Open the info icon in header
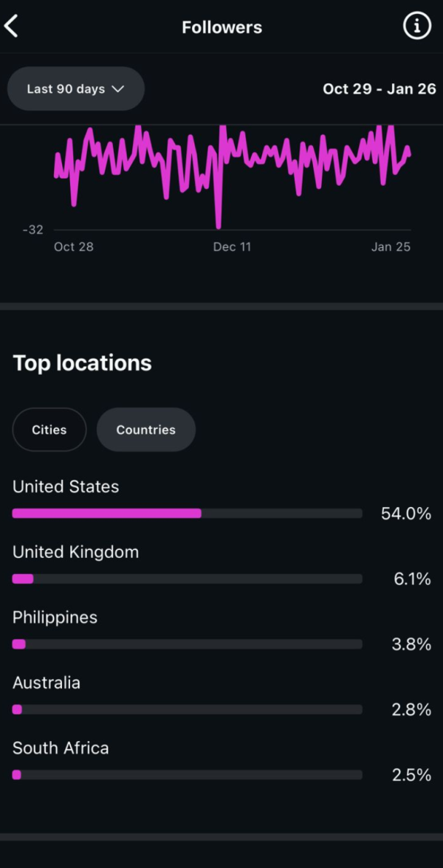443x868 pixels. click(x=416, y=27)
